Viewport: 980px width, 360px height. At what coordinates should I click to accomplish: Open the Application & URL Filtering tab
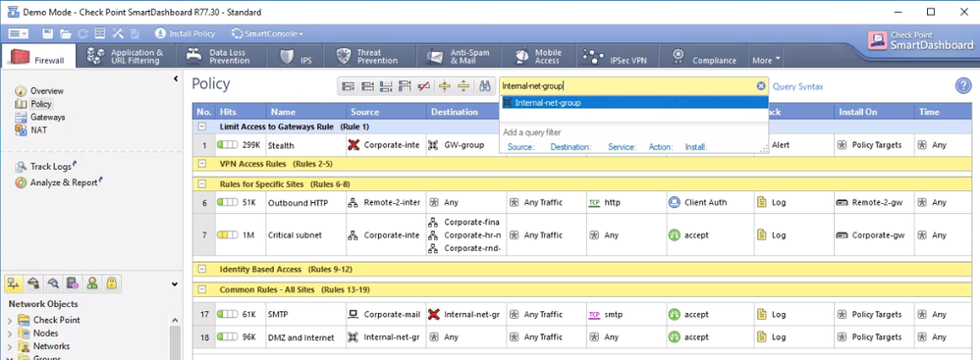coord(126,57)
